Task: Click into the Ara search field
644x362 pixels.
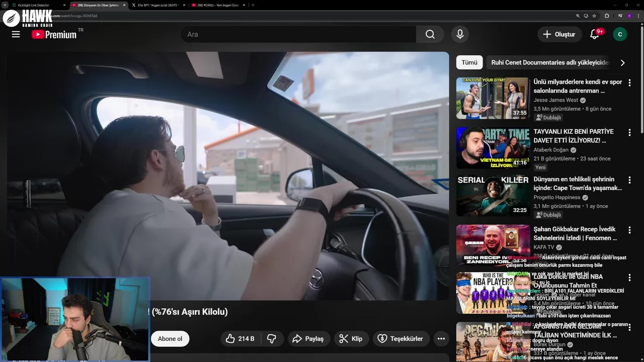Action: click(x=299, y=34)
